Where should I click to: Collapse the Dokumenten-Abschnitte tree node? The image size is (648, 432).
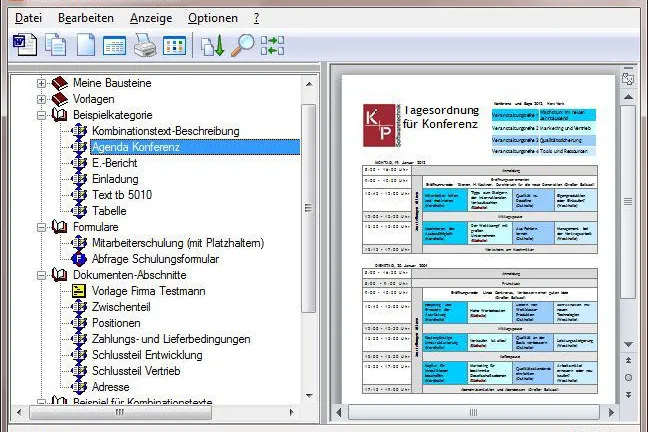click(41, 275)
